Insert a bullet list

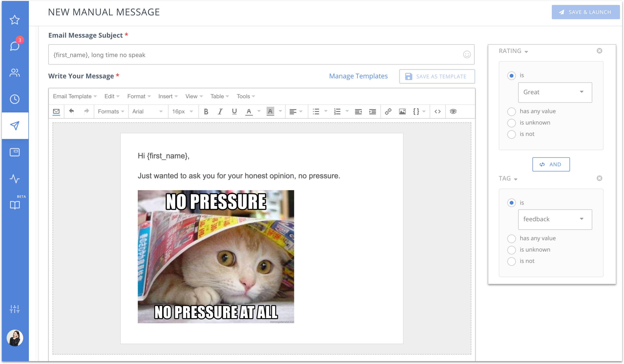[x=316, y=111]
